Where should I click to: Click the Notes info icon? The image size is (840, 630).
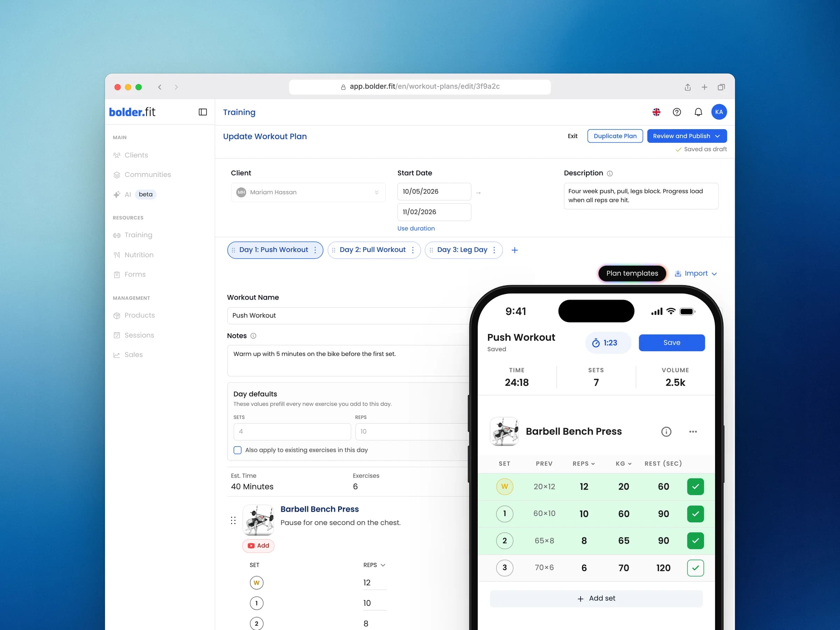point(253,336)
